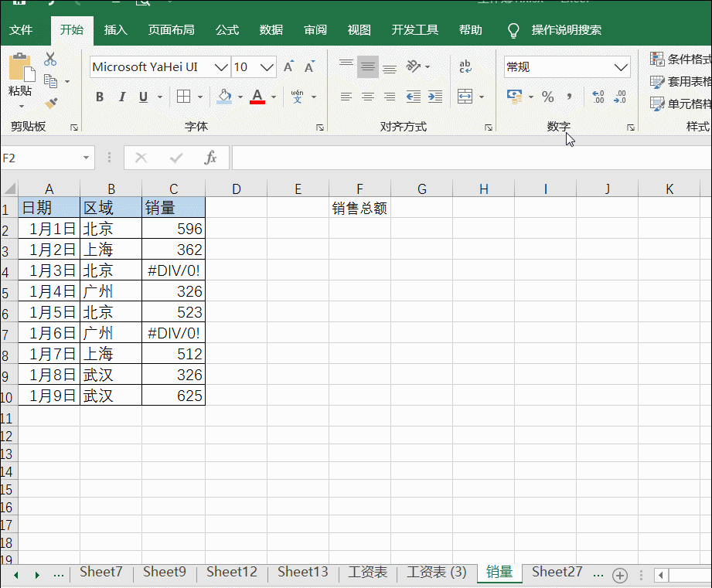Click Merge and Center icon
712x588 pixels.
tap(465, 96)
